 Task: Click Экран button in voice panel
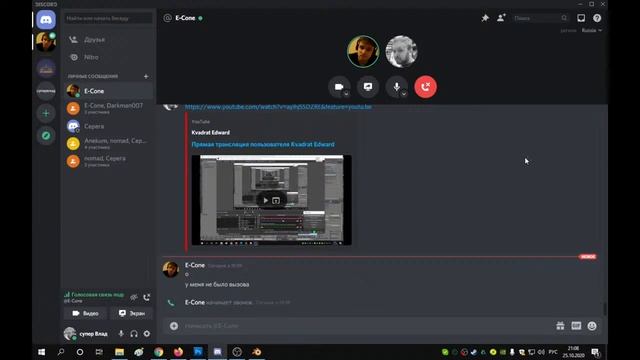[x=131, y=313]
